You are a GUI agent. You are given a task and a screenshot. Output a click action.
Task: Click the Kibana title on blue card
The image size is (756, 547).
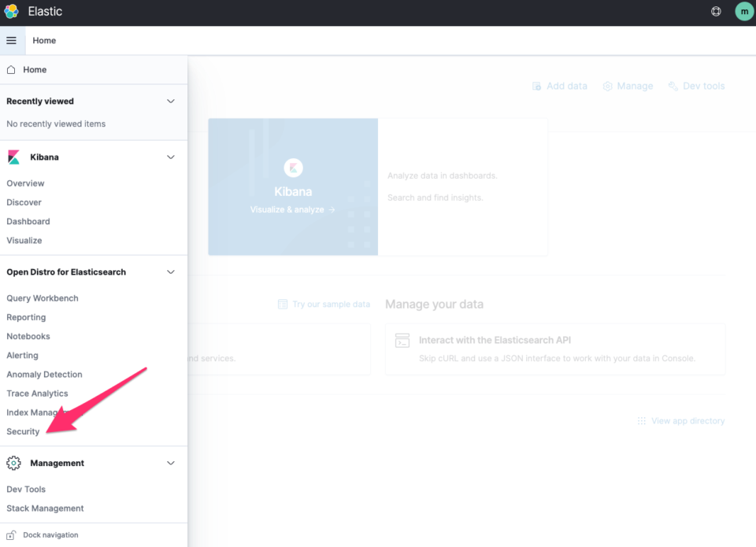point(293,192)
